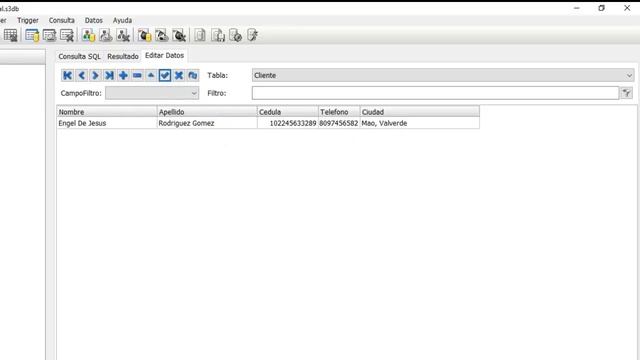Click the table grid icon at toolbar start
This screenshot has height=360, width=640.
(x=10, y=36)
